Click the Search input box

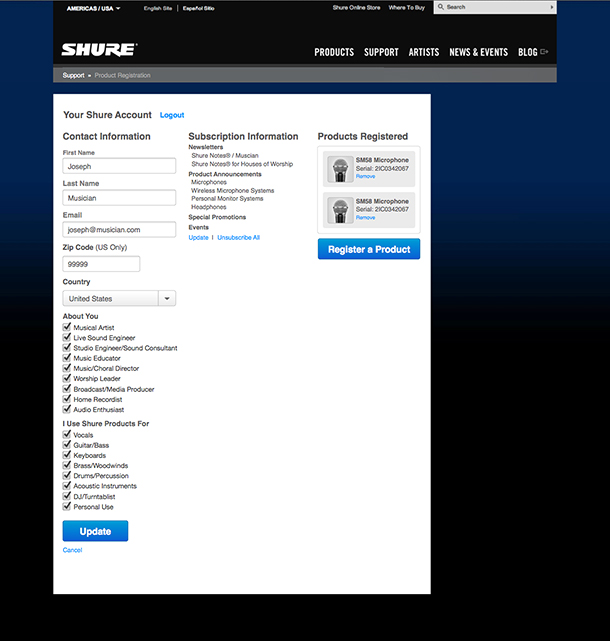click(495, 7)
